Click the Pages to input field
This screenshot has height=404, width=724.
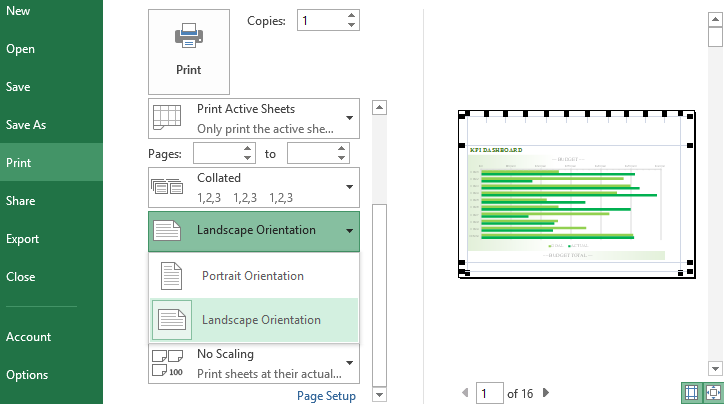[311, 153]
